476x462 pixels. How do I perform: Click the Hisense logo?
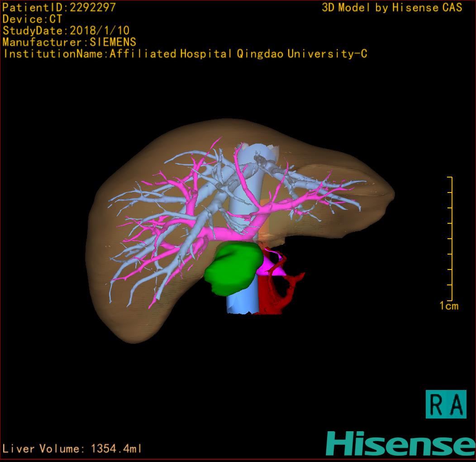point(401,443)
